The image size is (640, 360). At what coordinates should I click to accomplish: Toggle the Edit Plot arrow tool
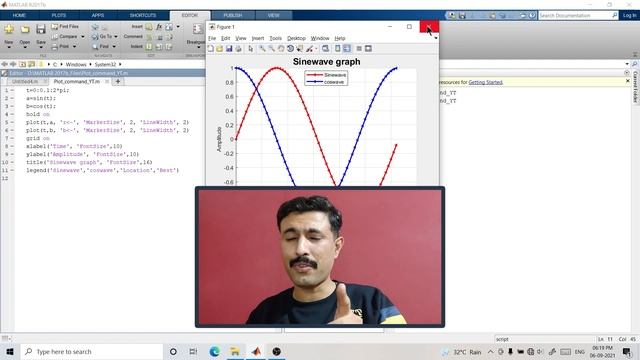point(251,49)
